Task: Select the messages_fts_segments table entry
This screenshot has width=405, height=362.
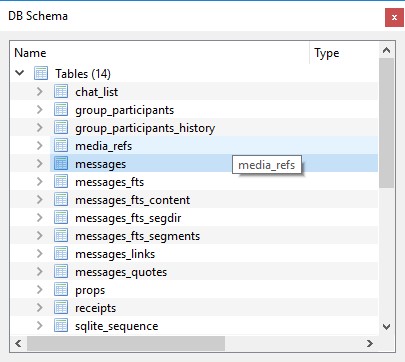Action: (137, 236)
